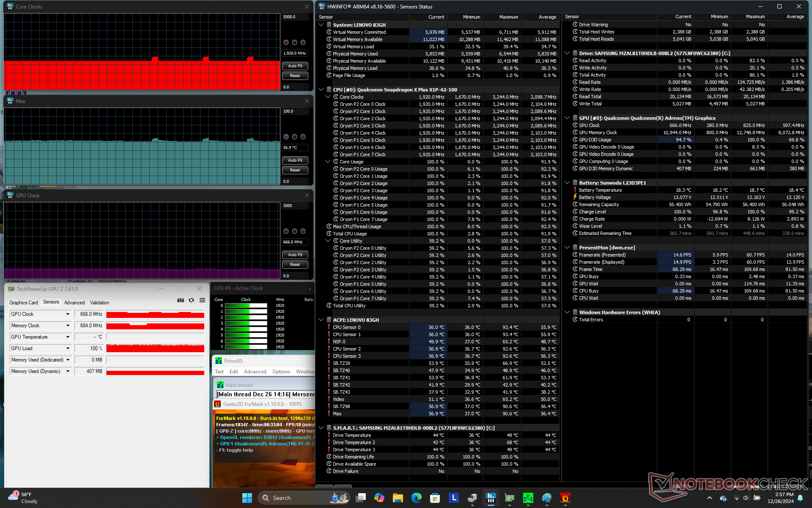Collapse the Battery: Sunwoda L23D3PE1 section
The image size is (812, 508).
[x=567, y=183]
